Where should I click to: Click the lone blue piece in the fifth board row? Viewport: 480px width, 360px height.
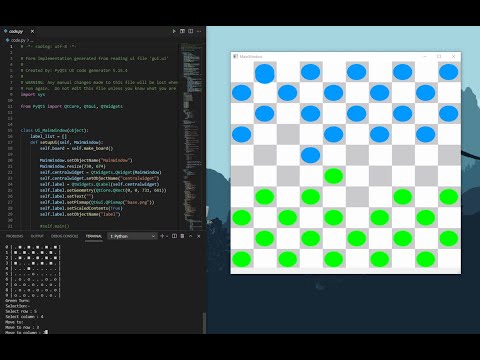[x=310, y=155]
